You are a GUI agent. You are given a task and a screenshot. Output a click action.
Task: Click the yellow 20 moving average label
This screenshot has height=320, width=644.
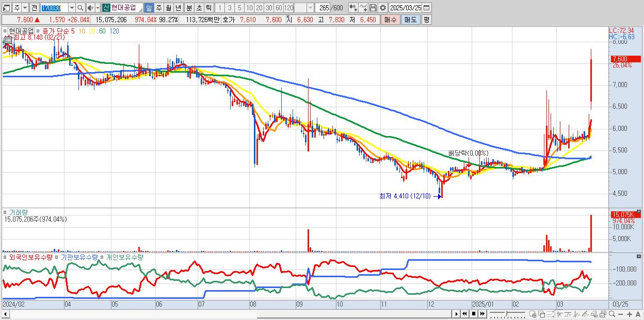pyautogui.click(x=92, y=31)
